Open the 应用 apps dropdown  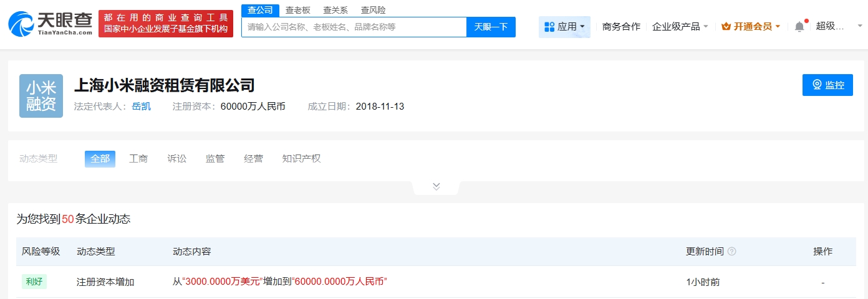(x=564, y=27)
